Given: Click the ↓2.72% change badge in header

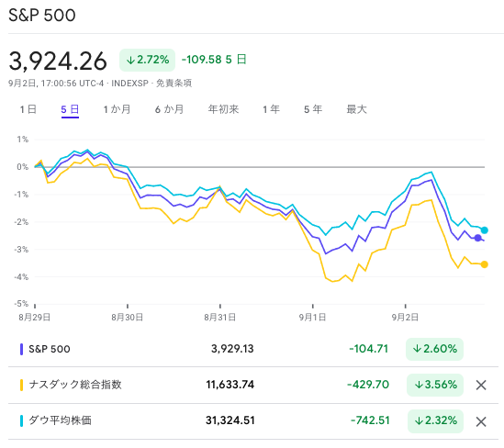Looking at the screenshot, I should 147,60.
